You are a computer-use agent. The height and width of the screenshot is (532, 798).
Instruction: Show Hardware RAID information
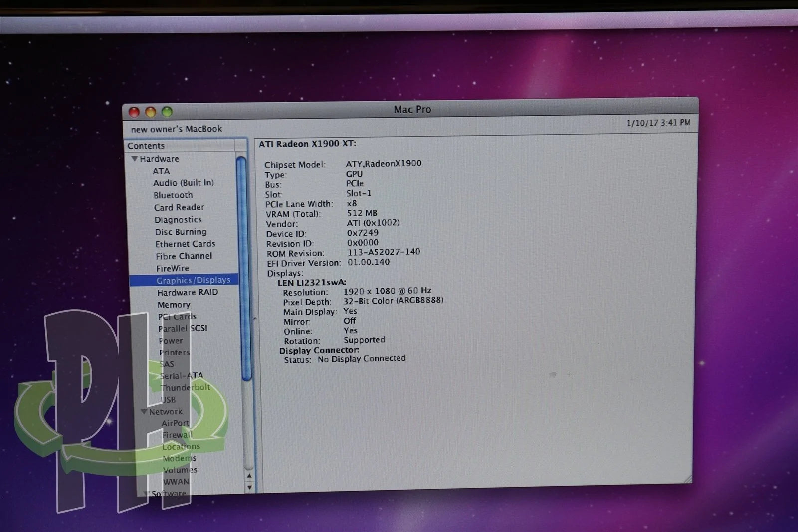pyautogui.click(x=188, y=292)
